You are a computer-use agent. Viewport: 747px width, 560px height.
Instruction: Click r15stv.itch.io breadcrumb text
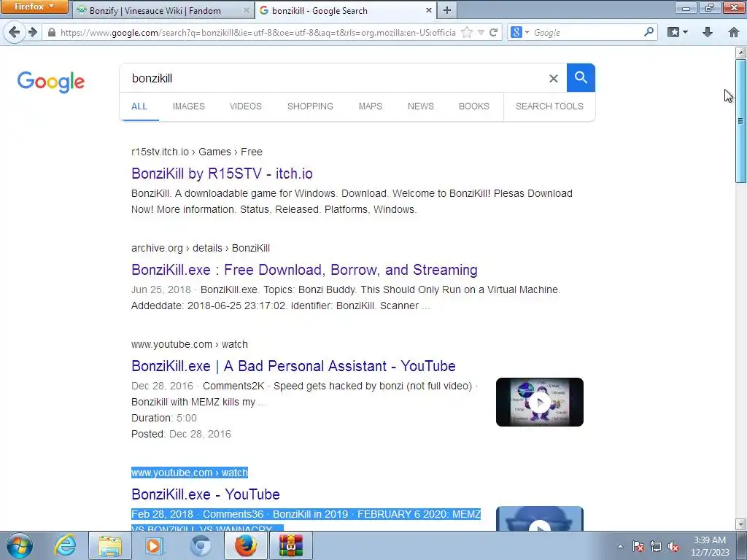[x=160, y=152]
